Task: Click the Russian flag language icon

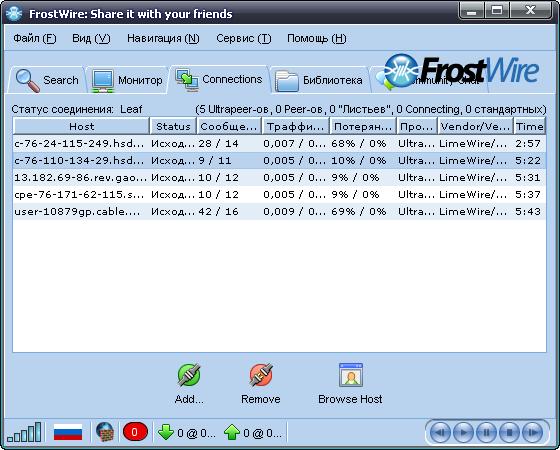Action: tap(68, 432)
